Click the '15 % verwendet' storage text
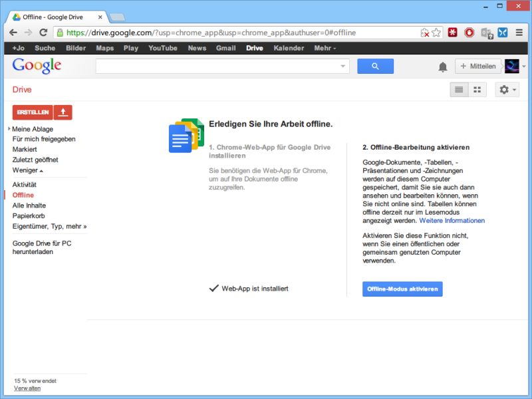The image size is (532, 399). click(x=35, y=380)
